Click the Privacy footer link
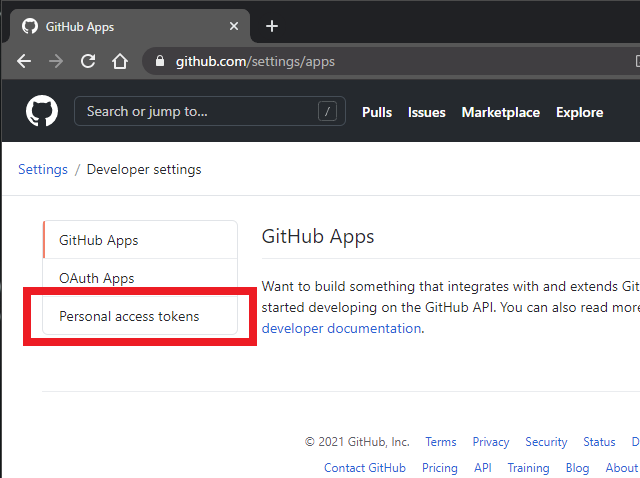The width and height of the screenshot is (640, 478). [491, 442]
